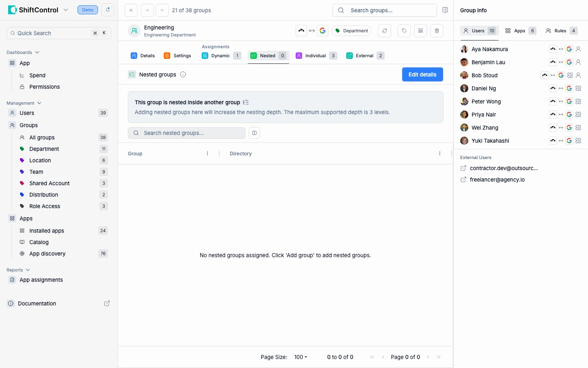The image size is (588, 368).
Task: Click the Search nested groups input field
Action: [186, 133]
